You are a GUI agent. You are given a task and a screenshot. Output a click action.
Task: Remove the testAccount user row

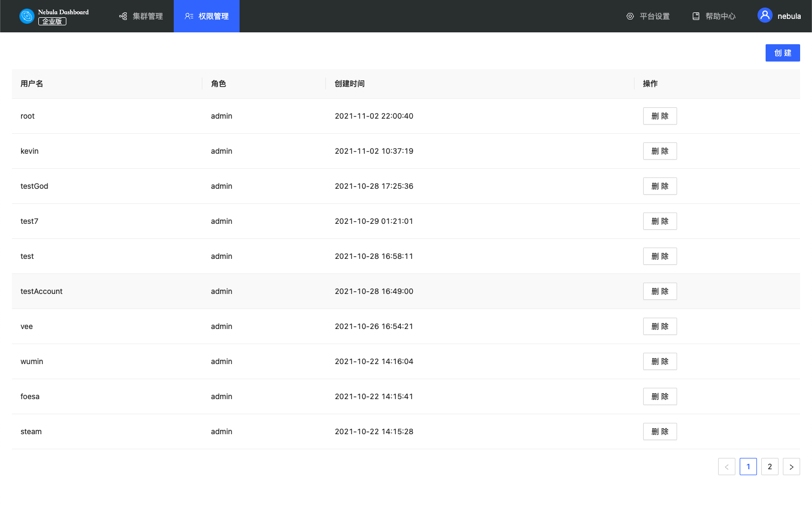click(659, 291)
